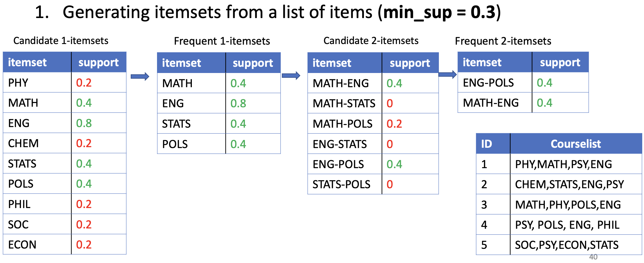Select the MATH-STATS candidate itemset cell
This screenshot has height=263, width=644.
(345, 103)
